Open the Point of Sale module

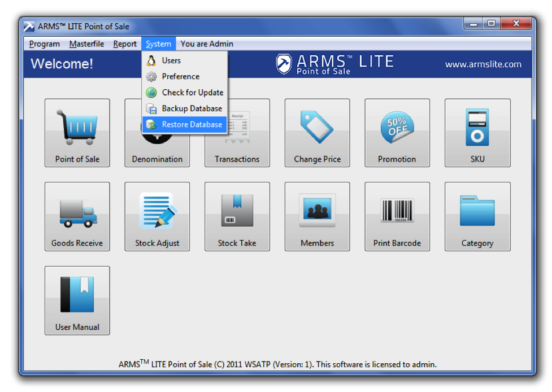77,133
